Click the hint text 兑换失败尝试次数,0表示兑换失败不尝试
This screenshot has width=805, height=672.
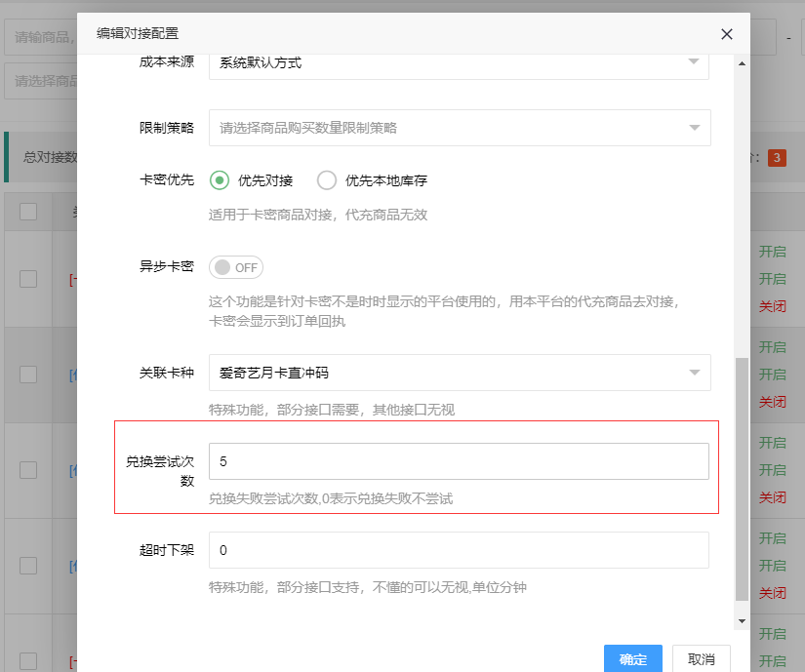click(331, 498)
